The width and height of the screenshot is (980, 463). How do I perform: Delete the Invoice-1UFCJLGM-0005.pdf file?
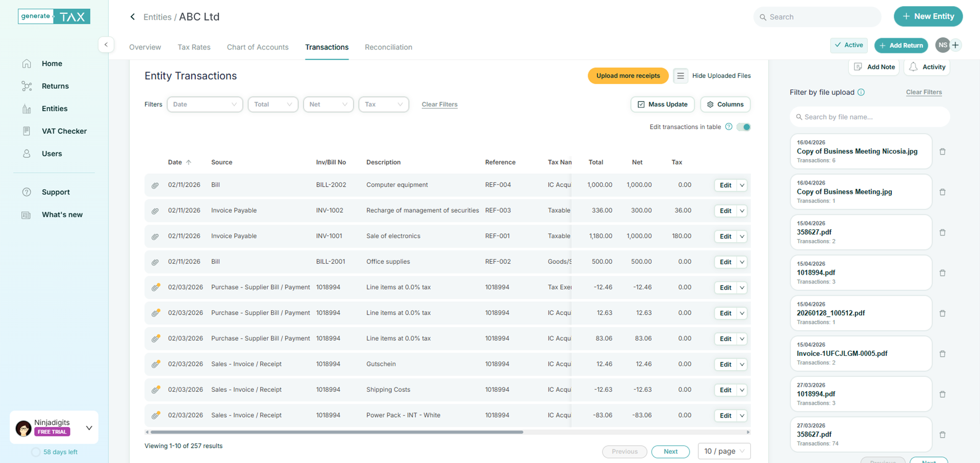[942, 353]
